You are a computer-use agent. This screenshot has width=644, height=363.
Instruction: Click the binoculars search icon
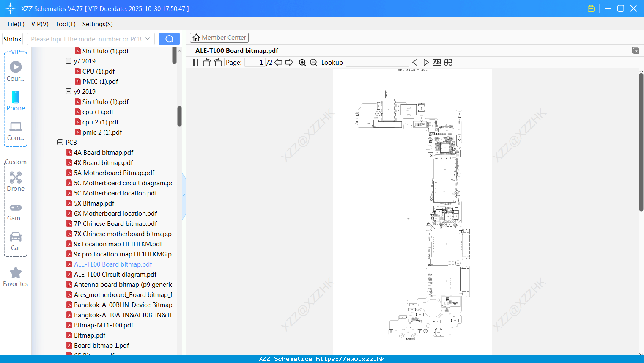pyautogui.click(x=448, y=62)
